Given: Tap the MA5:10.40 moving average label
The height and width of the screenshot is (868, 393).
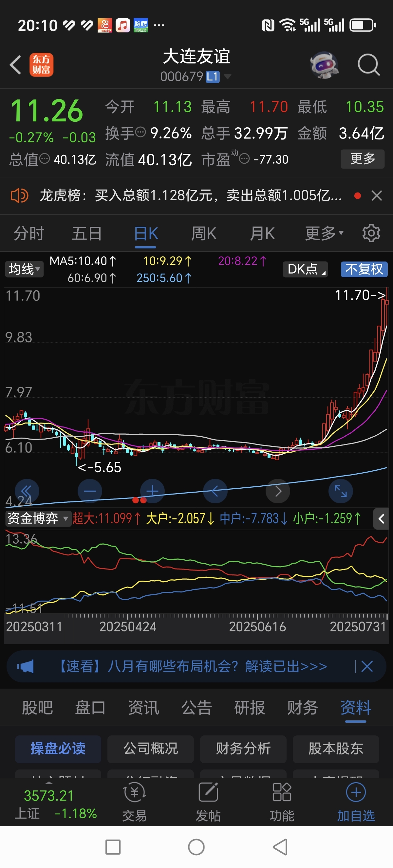Looking at the screenshot, I should point(83,261).
